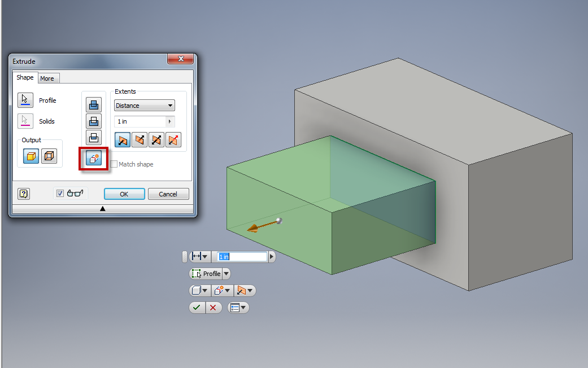The width and height of the screenshot is (588, 368).
Task: Click the 1 in distance field in dialog
Action: coord(140,121)
